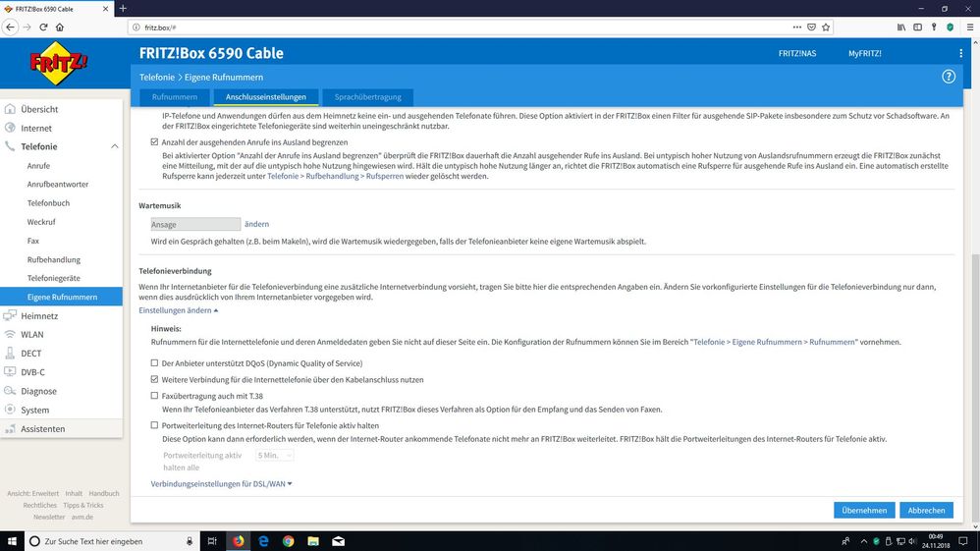Open FRITZ!NAS link in header
The width and height of the screenshot is (980, 551).
click(797, 53)
